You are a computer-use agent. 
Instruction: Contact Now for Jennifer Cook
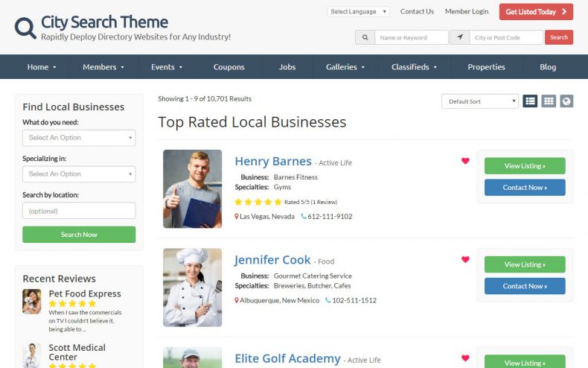click(525, 286)
